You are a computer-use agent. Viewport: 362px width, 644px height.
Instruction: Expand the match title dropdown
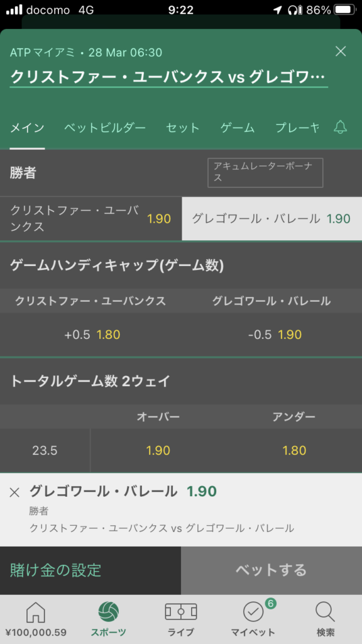click(168, 77)
